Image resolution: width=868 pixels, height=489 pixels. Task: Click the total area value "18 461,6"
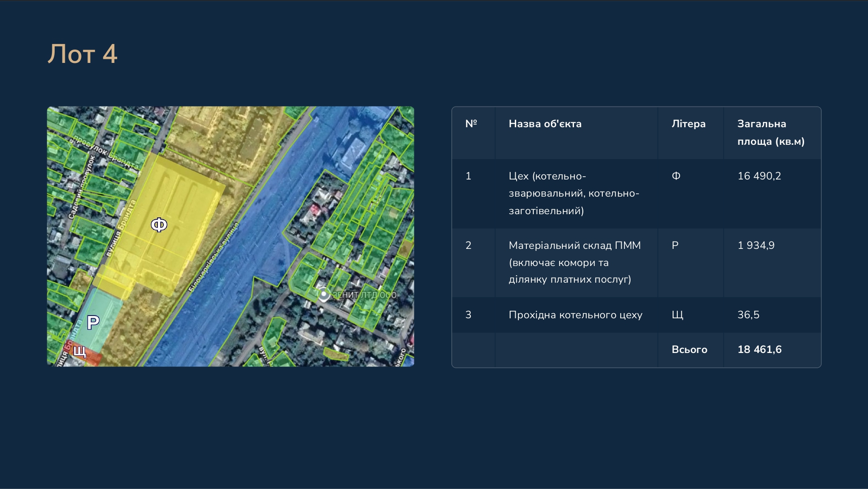760,349
